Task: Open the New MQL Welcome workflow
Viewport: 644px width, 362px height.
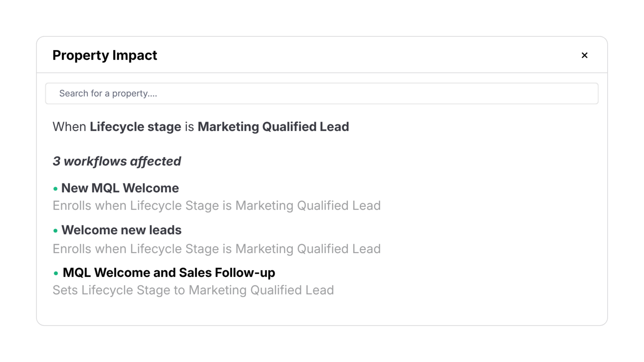Action: [120, 188]
